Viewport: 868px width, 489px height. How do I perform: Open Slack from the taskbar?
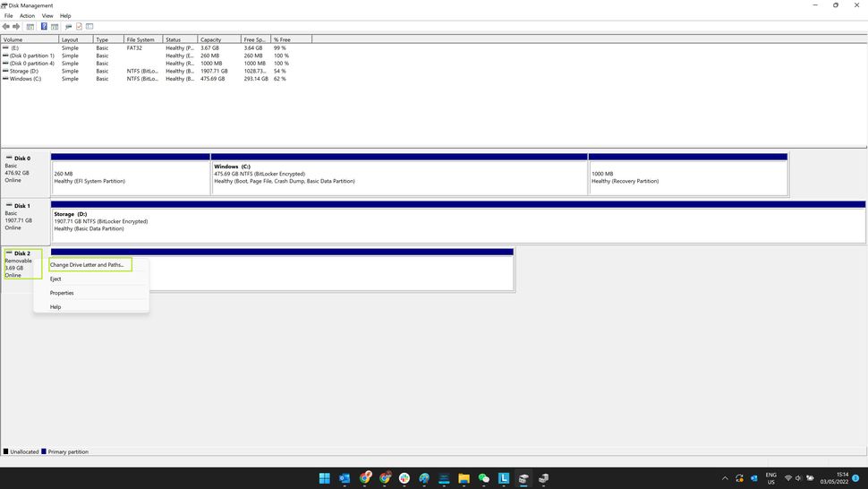(404, 478)
